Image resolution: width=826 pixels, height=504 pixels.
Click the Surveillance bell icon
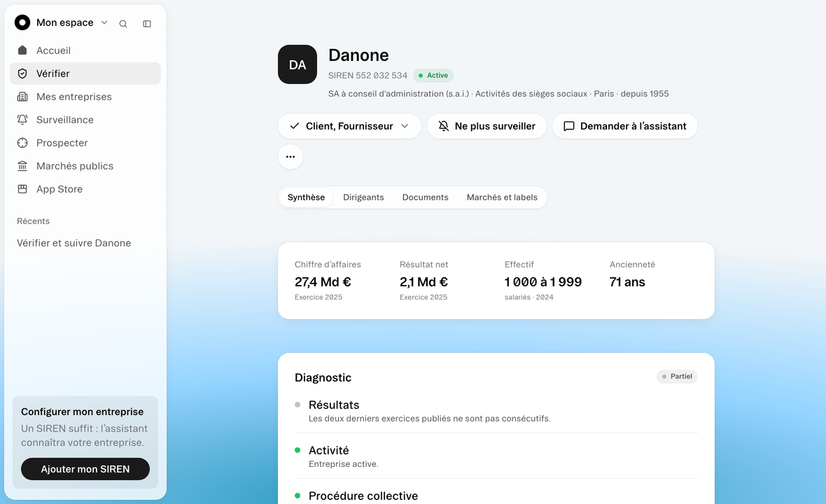click(22, 120)
